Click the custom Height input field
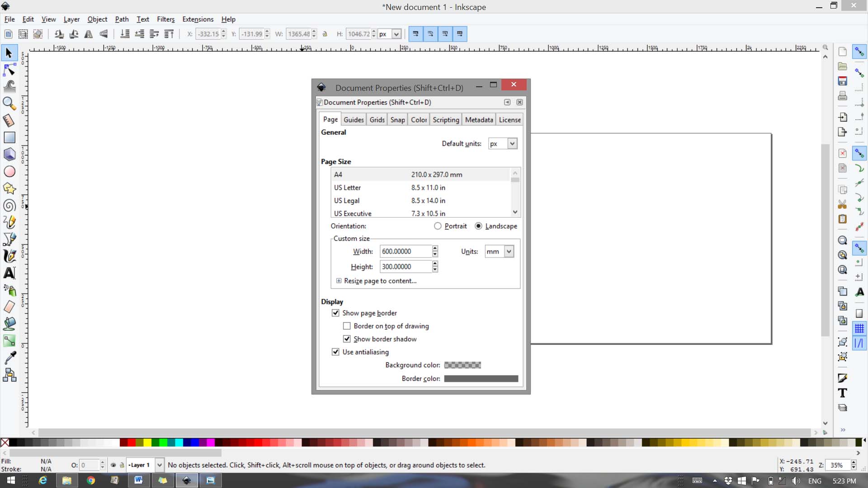This screenshot has width=868, height=488. pos(406,267)
